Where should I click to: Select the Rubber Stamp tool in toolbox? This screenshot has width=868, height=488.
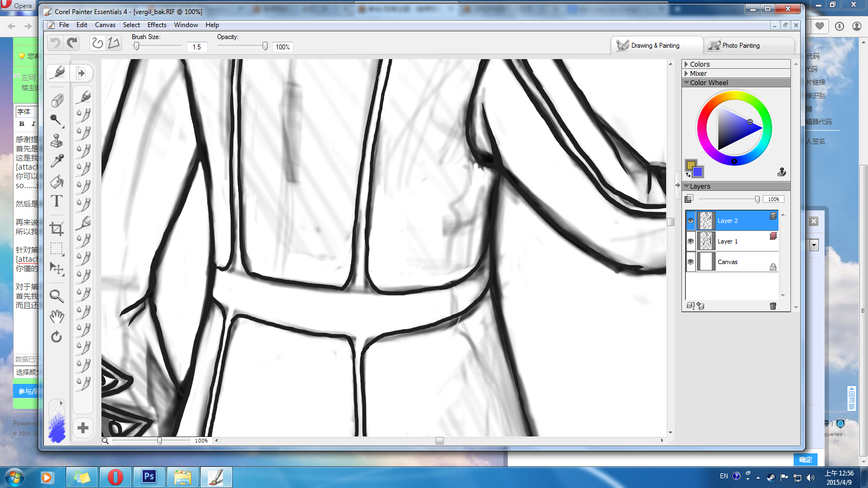coord(56,141)
